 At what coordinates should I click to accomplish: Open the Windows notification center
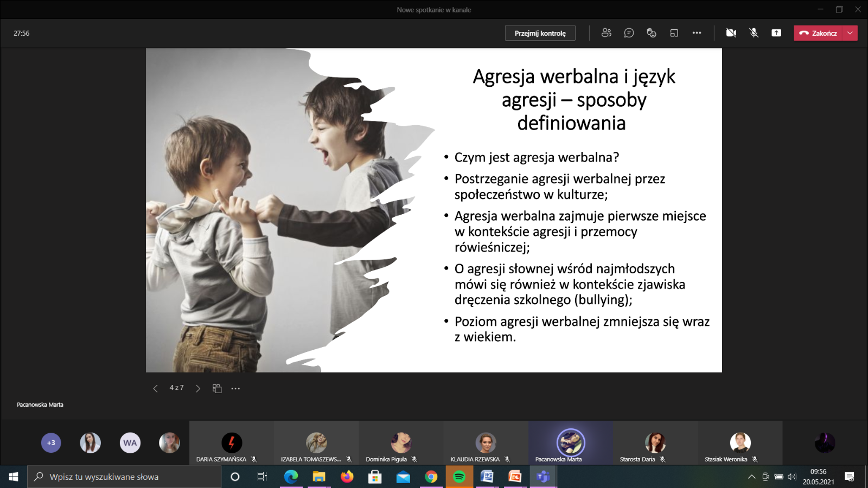[x=850, y=477]
